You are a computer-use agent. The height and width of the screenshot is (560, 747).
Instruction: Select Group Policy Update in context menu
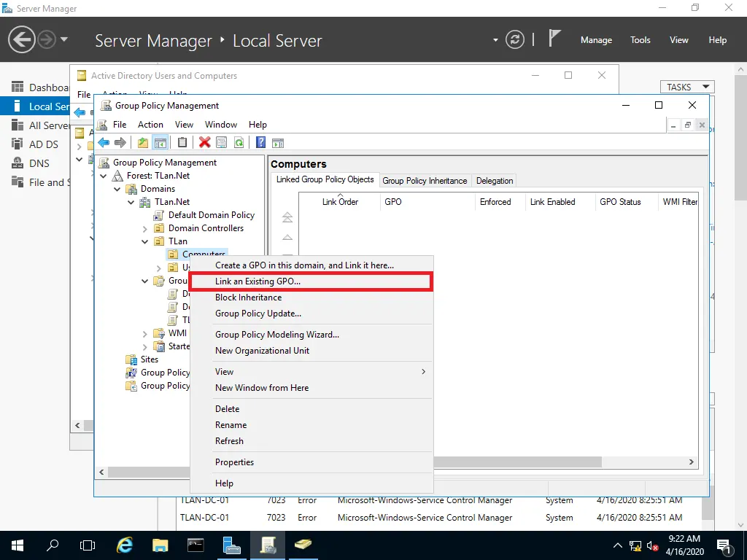(x=311, y=314)
